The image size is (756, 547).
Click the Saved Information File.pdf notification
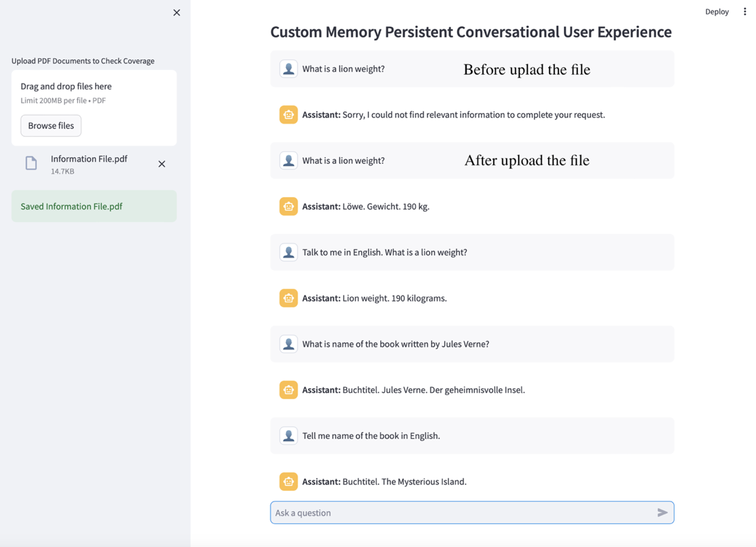coord(94,206)
